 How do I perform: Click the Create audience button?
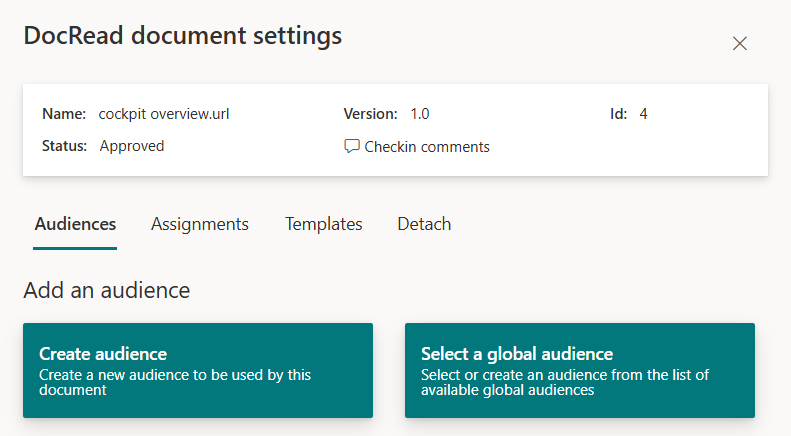click(x=198, y=370)
